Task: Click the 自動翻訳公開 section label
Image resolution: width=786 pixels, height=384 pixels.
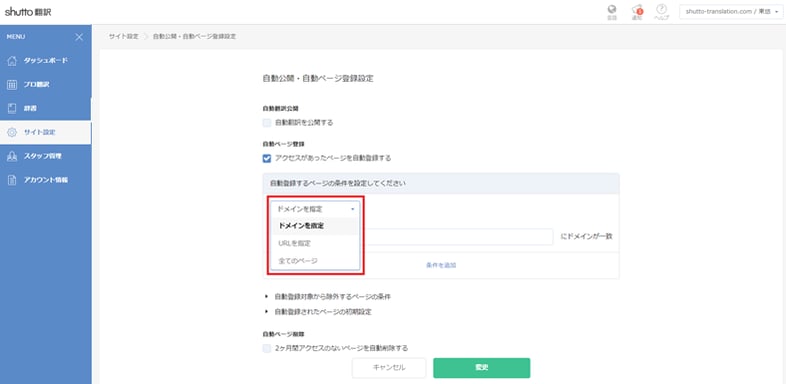Action: 280,108
